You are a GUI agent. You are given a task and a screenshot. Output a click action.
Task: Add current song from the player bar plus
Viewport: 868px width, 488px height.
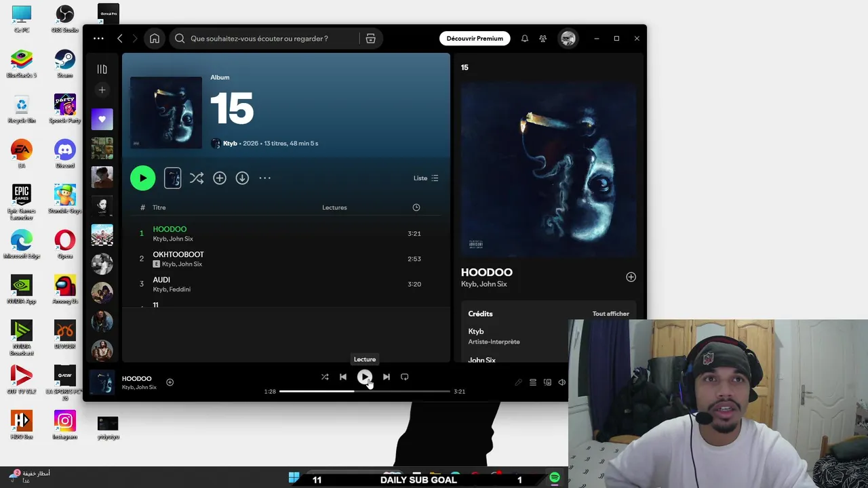click(170, 382)
